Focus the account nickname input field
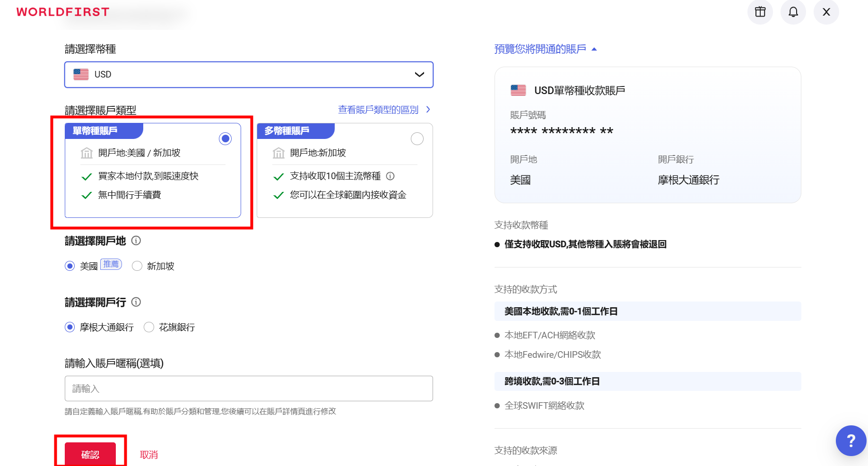Image resolution: width=868 pixels, height=466 pixels. [x=249, y=388]
